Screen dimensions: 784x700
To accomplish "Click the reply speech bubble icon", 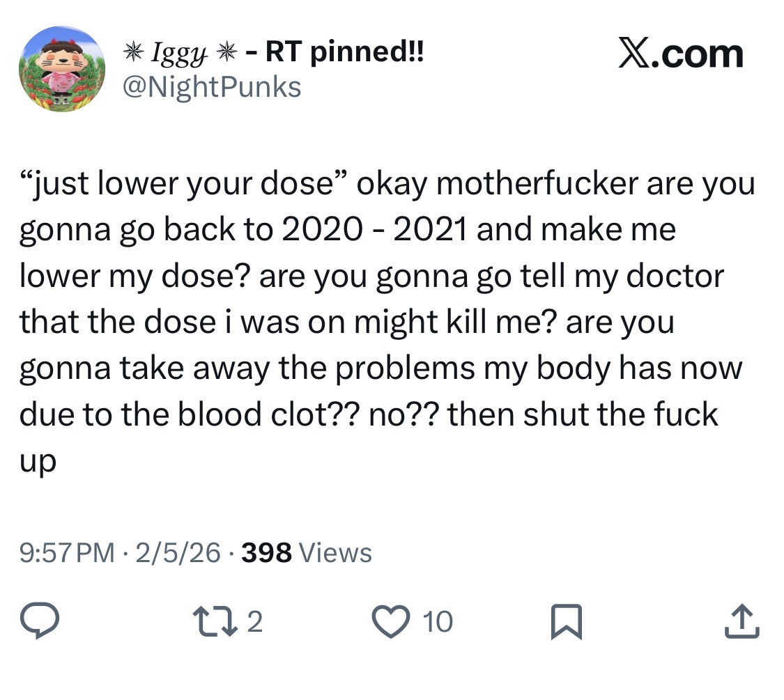I will (x=40, y=621).
